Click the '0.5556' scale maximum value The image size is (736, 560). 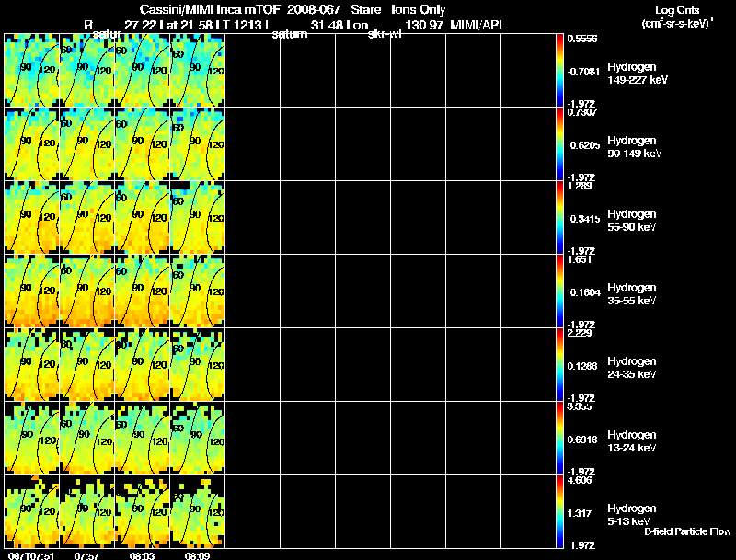pos(582,39)
